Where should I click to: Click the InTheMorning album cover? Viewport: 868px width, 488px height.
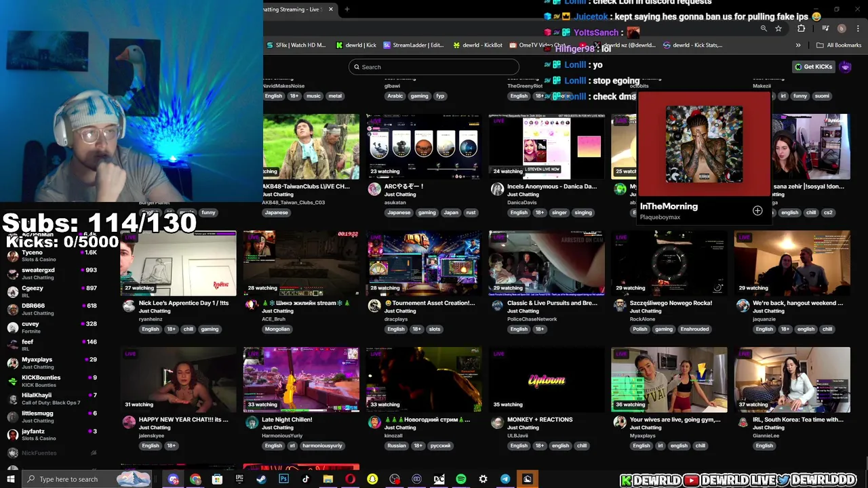pyautogui.click(x=704, y=144)
